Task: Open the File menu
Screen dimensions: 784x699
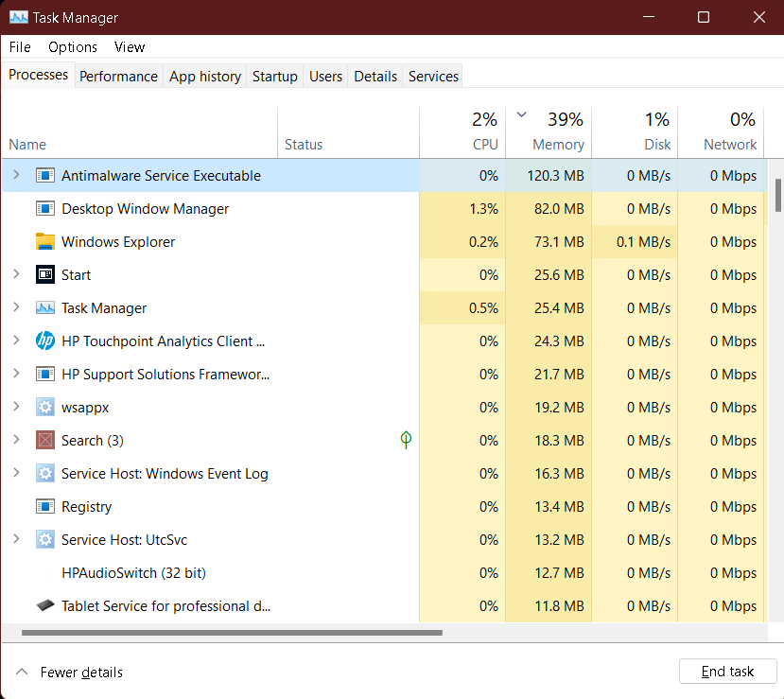Action: coord(20,47)
